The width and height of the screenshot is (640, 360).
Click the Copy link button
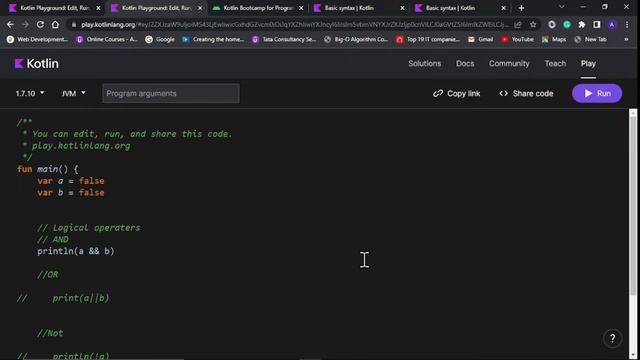pyautogui.click(x=456, y=93)
